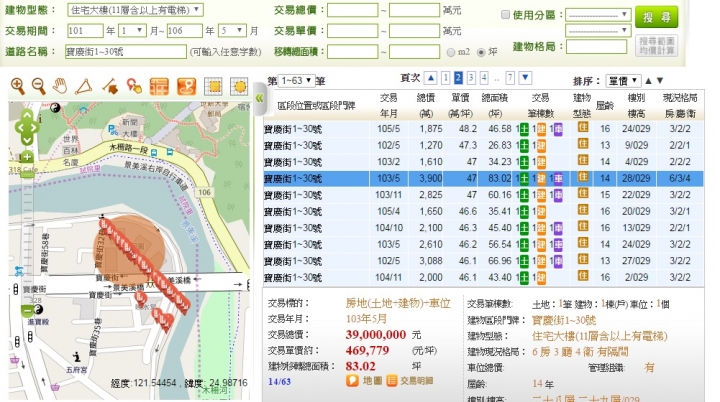Pick the line distance measure tool
The height and width of the screenshot is (402, 720).
click(110, 86)
